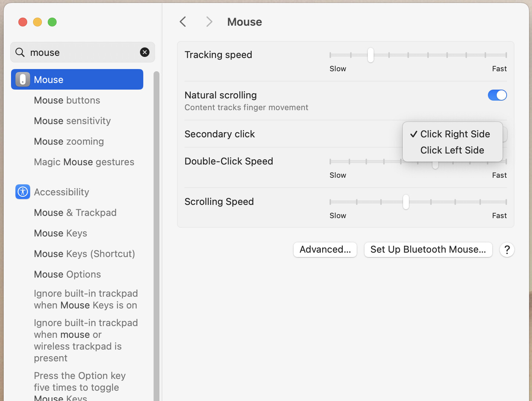Choose Click Left Side option
Screen dimensions: 532x401
tap(452, 150)
